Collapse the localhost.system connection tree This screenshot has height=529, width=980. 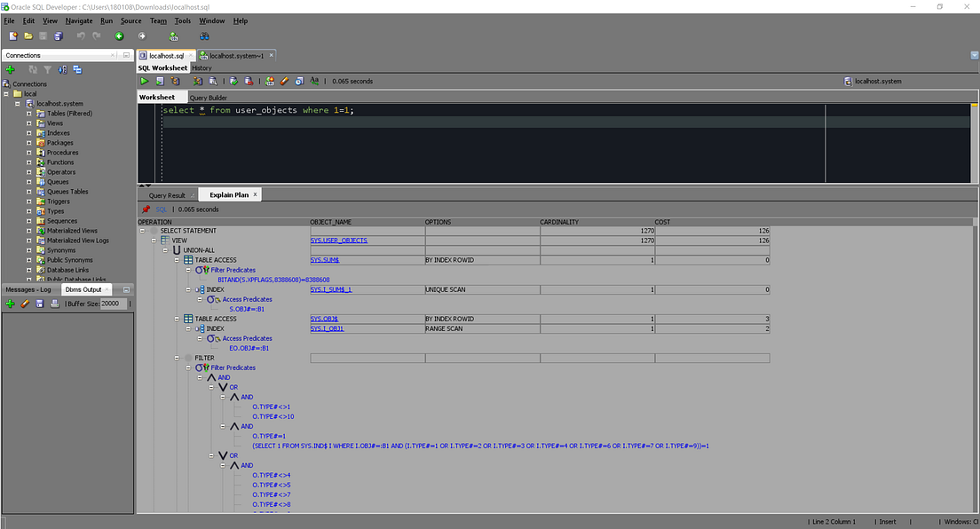16,103
